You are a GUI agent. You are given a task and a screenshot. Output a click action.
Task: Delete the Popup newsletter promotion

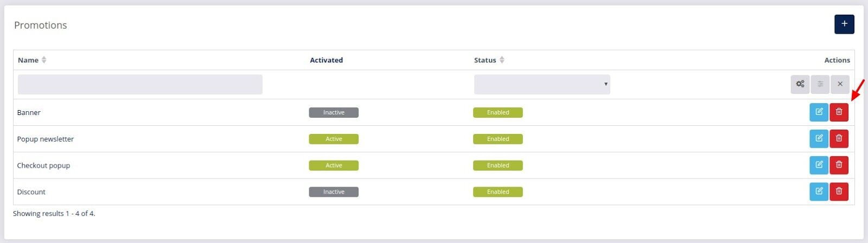tap(839, 139)
